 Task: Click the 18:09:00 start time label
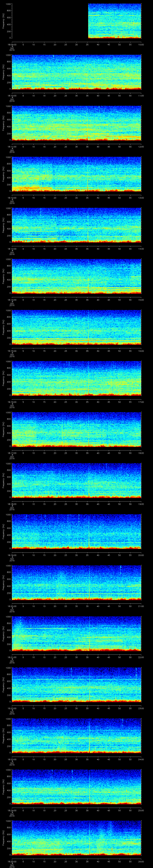pyautogui.click(x=12, y=44)
